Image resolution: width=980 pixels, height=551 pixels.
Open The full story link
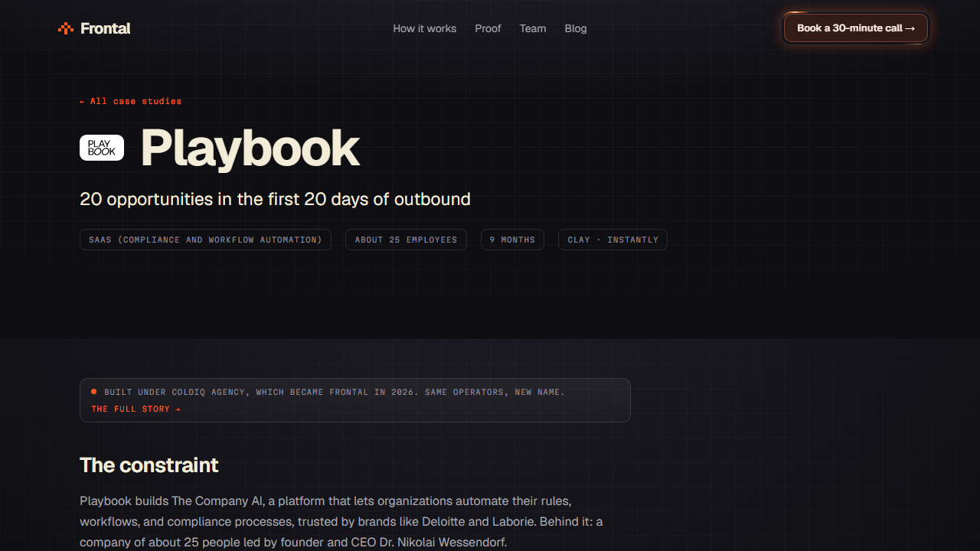click(x=136, y=409)
